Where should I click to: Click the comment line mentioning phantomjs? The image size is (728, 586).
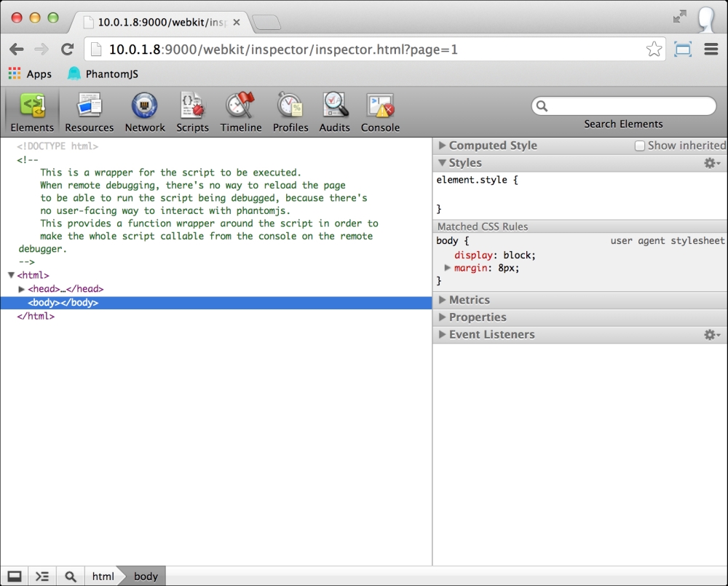tap(165, 211)
